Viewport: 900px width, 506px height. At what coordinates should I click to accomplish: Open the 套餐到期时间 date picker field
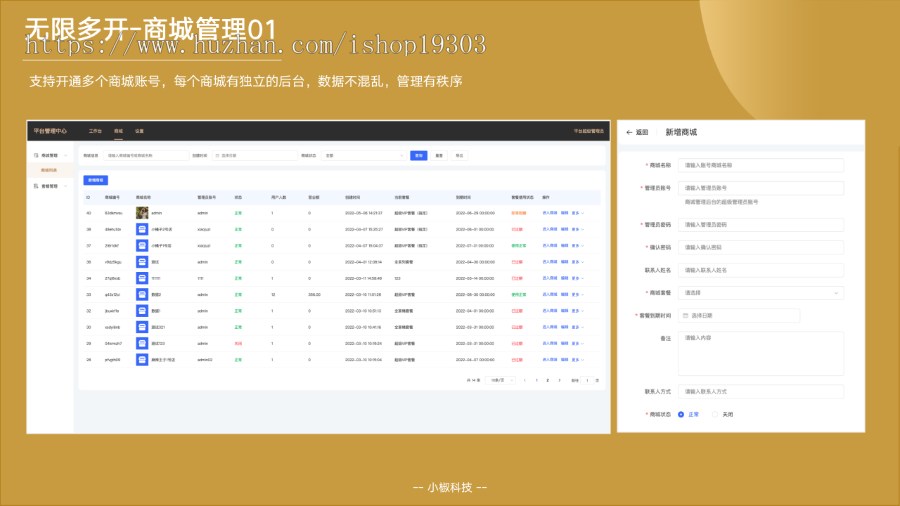click(x=739, y=316)
